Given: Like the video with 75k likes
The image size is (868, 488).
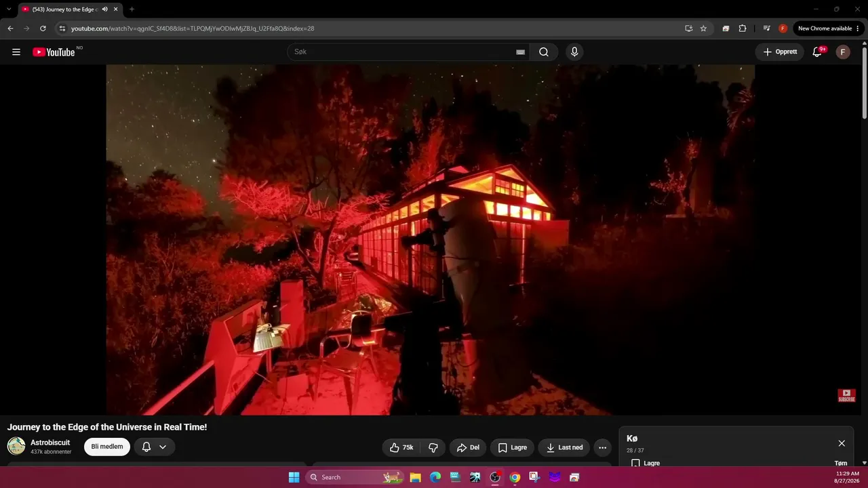Looking at the screenshot, I should click(x=401, y=447).
